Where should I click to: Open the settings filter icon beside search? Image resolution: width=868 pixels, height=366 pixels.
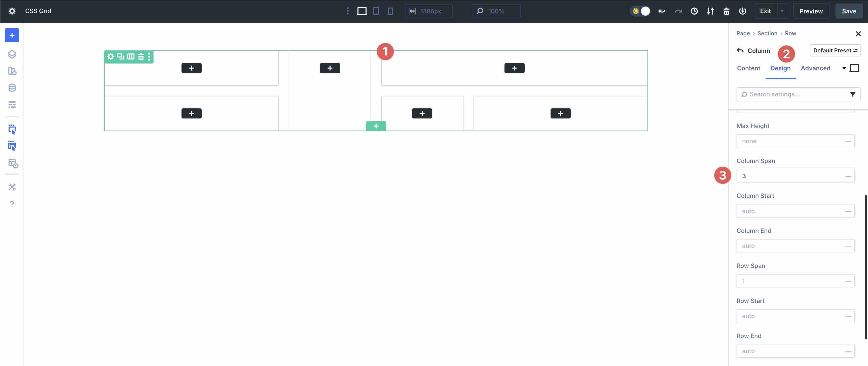tap(853, 94)
